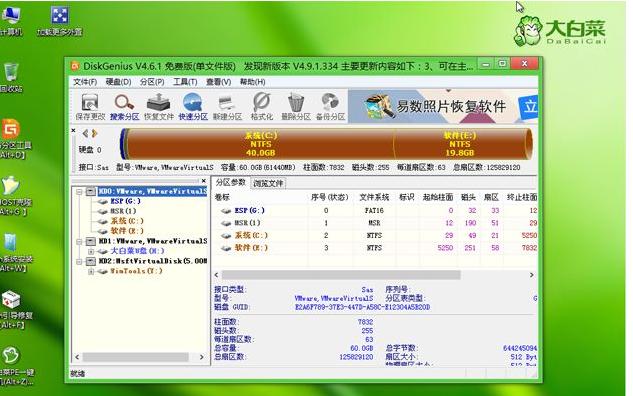Screen dimensions: 633x396
Task: Select 软件(E:) NTFS 19.8GB partition bar
Action: [x=460, y=144]
